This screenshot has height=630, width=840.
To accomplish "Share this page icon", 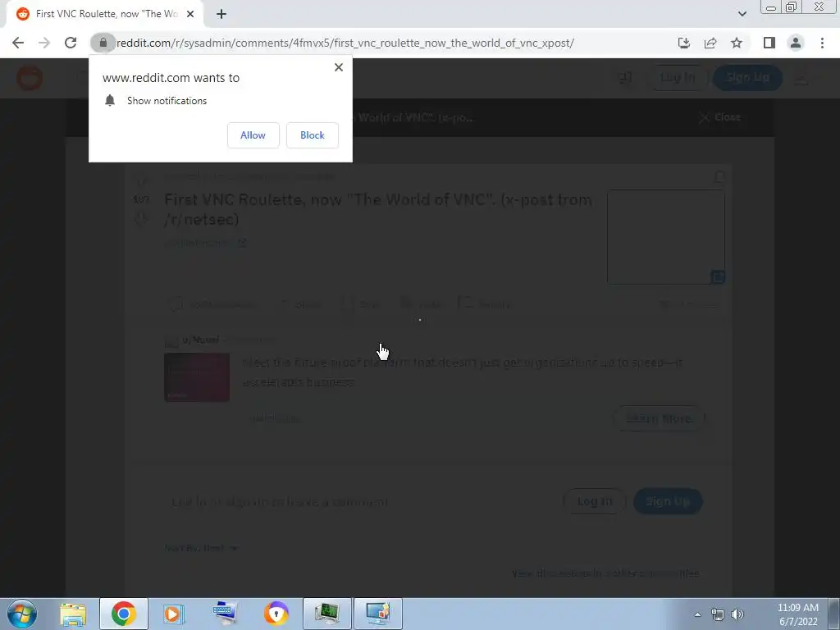I will point(710,43).
